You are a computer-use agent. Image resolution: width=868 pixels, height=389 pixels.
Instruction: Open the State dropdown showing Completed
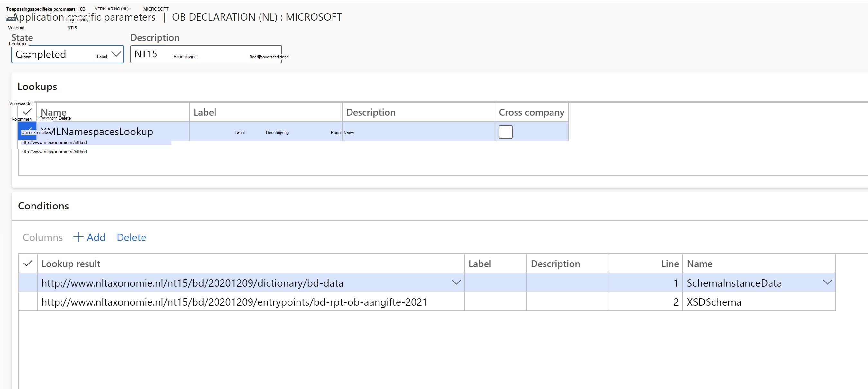pyautogui.click(x=68, y=54)
